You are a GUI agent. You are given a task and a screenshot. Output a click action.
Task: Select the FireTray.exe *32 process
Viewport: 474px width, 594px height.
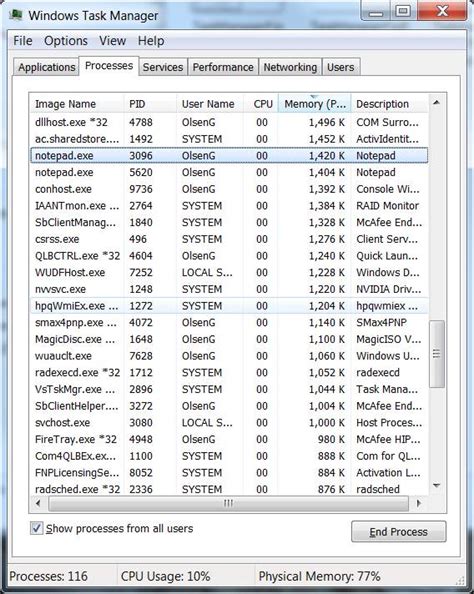click(x=229, y=439)
